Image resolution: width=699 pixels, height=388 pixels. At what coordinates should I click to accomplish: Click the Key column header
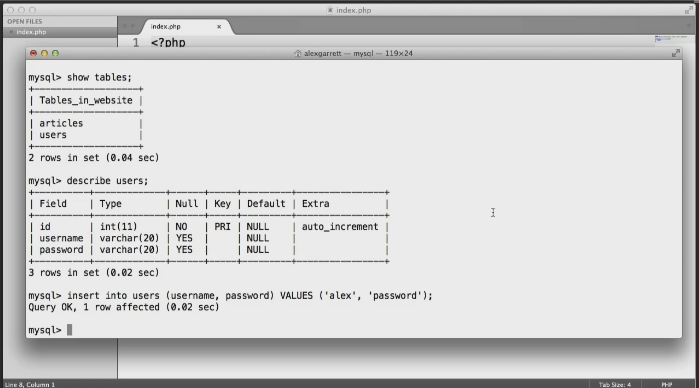[222, 204]
